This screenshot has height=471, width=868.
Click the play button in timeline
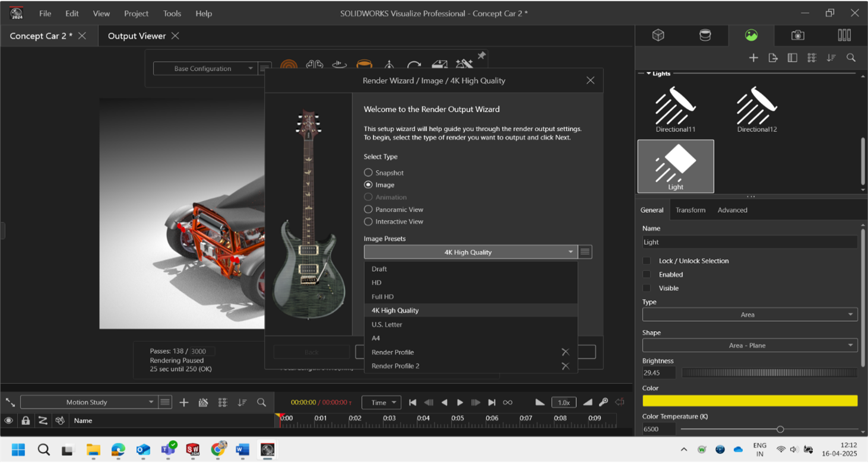460,402
